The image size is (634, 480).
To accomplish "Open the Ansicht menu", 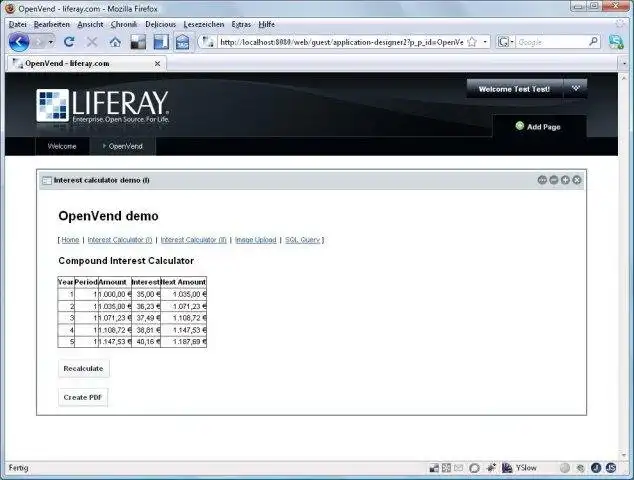I will point(90,24).
